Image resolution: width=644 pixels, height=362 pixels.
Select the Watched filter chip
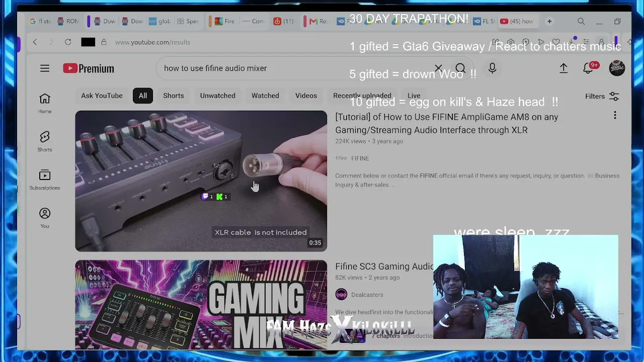click(x=265, y=96)
